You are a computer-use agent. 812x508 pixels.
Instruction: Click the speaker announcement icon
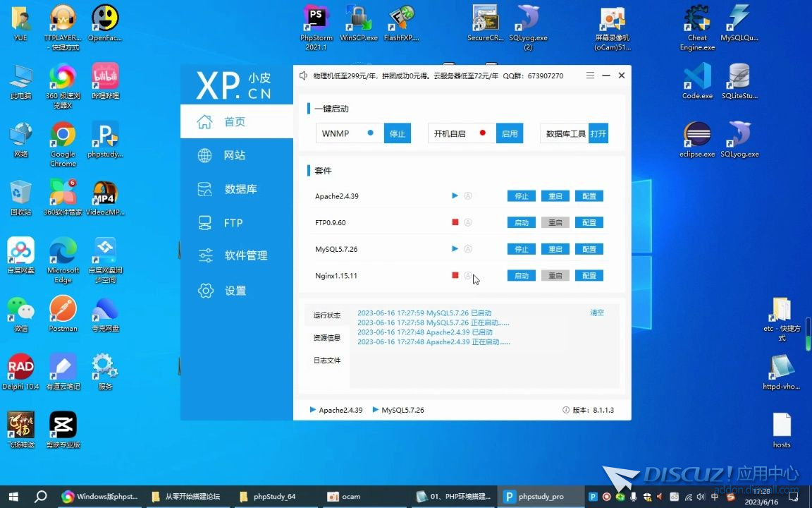pyautogui.click(x=304, y=75)
